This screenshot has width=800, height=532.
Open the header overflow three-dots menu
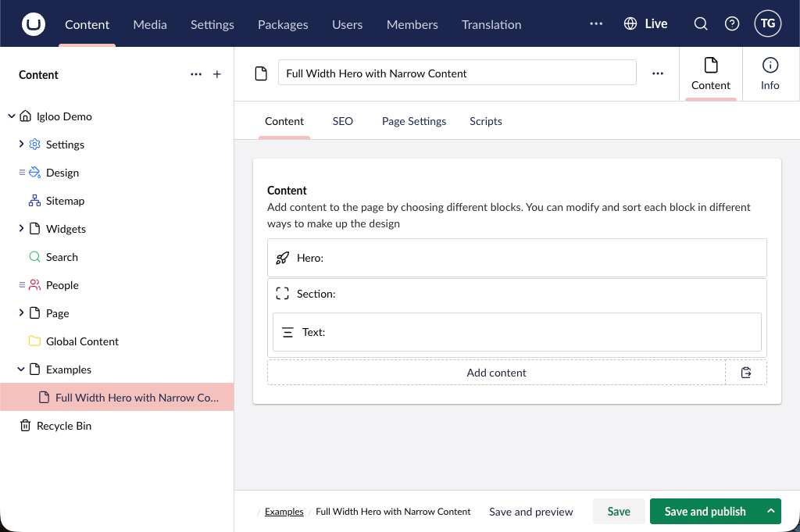(x=596, y=23)
